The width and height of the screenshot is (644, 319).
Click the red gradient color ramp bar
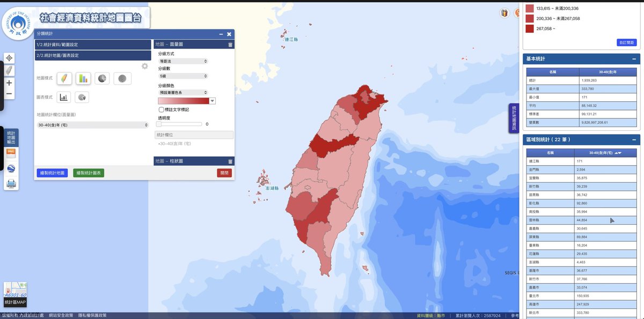[x=184, y=101]
